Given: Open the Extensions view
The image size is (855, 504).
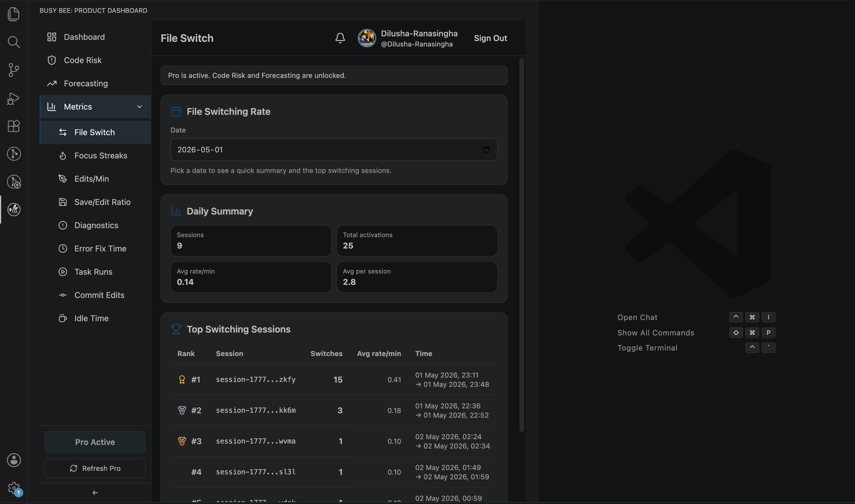Looking at the screenshot, I should 14,126.
